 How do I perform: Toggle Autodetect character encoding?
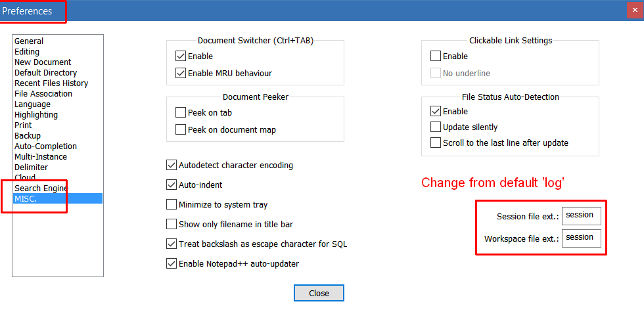tap(172, 166)
